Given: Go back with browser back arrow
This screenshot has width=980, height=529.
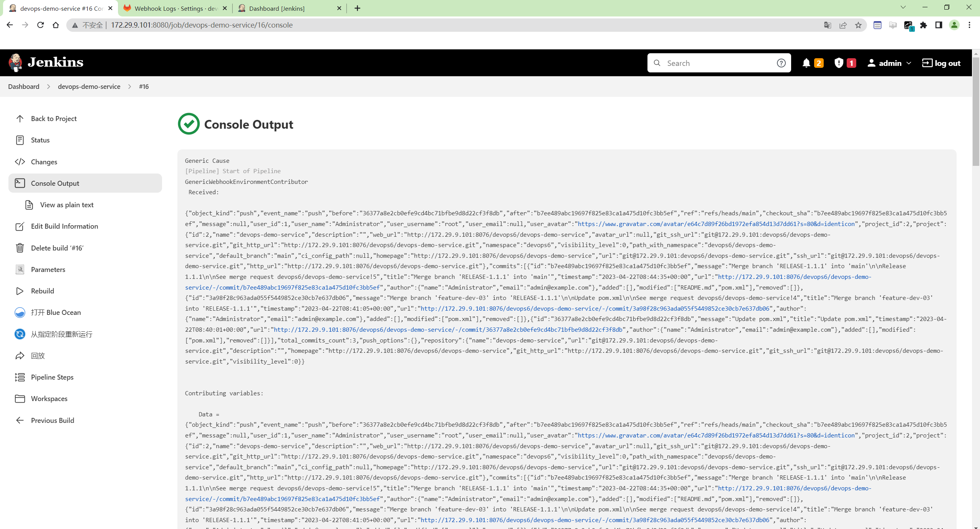Looking at the screenshot, I should (x=10, y=25).
